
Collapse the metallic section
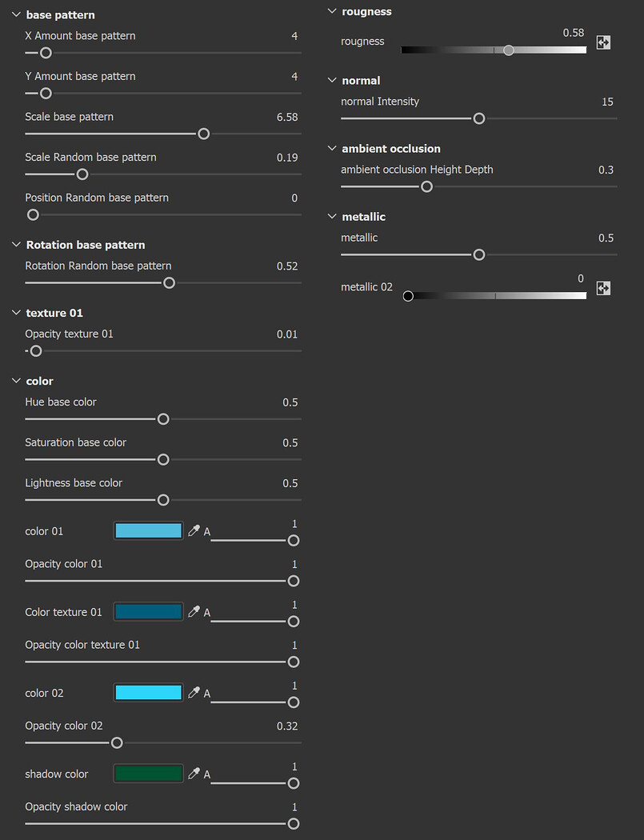click(332, 217)
